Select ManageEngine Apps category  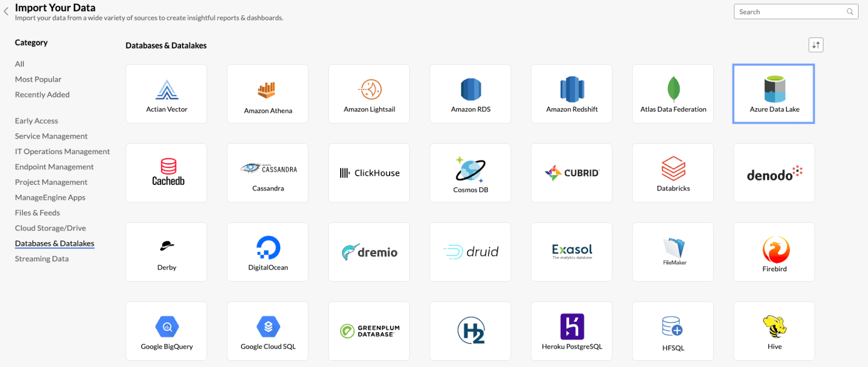[x=50, y=197]
